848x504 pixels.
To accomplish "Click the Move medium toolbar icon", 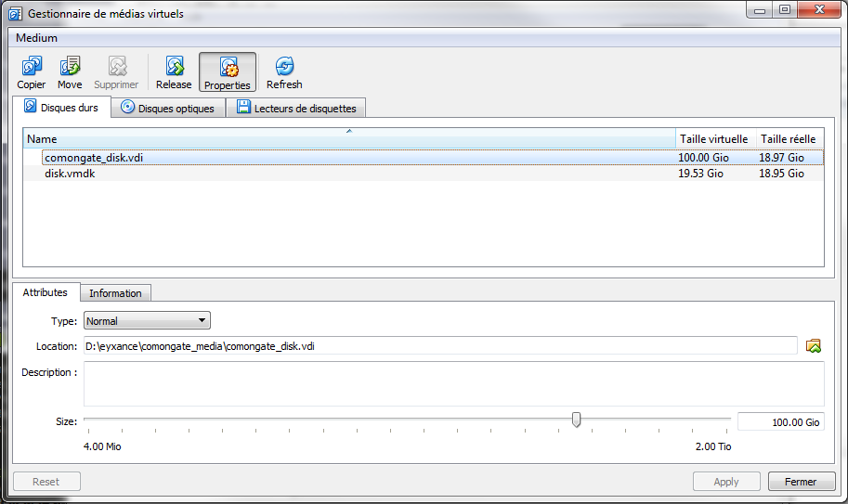I will [x=70, y=66].
